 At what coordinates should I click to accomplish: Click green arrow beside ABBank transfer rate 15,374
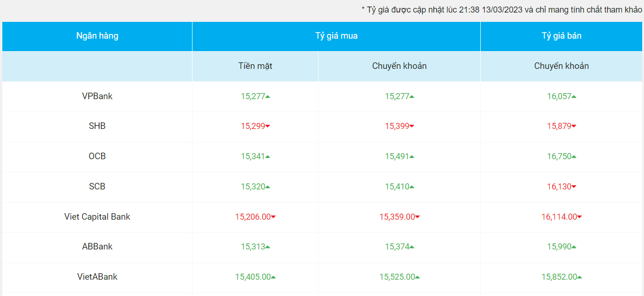[412, 247]
